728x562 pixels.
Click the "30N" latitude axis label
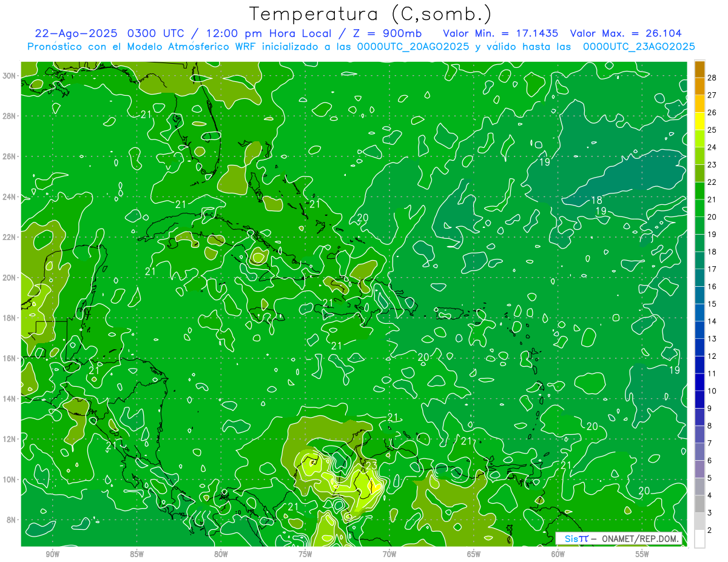coord(10,75)
